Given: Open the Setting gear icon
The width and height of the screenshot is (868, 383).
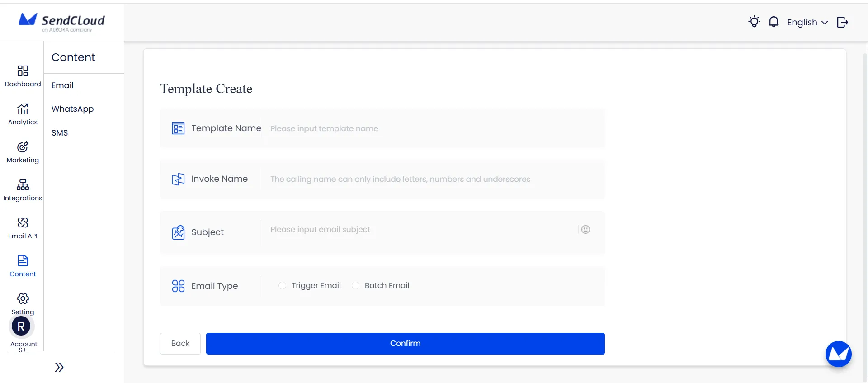Looking at the screenshot, I should pos(23,299).
